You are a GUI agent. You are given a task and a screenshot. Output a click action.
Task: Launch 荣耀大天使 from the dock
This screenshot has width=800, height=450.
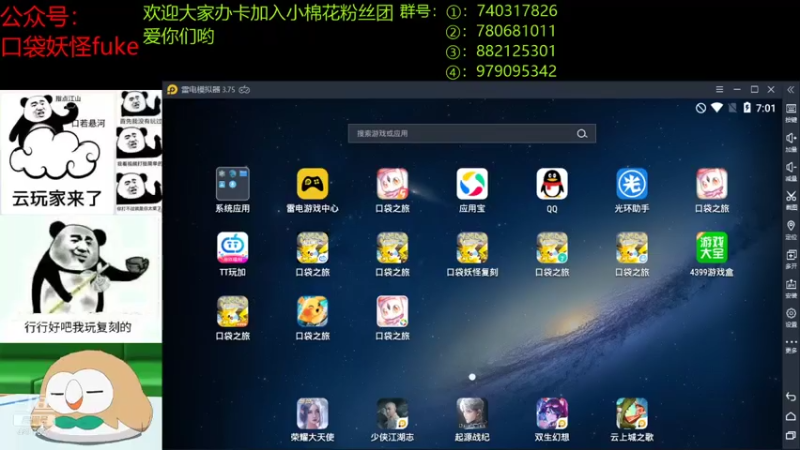tap(312, 414)
